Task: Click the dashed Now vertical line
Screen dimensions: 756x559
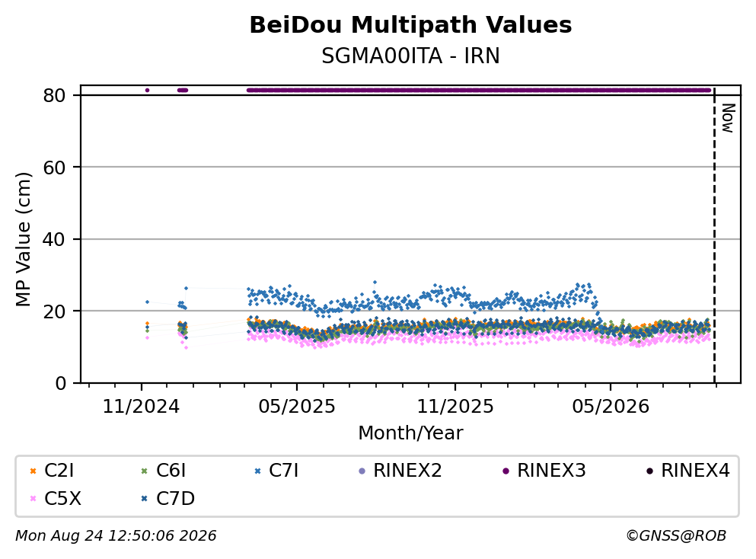Action: [x=714, y=235]
